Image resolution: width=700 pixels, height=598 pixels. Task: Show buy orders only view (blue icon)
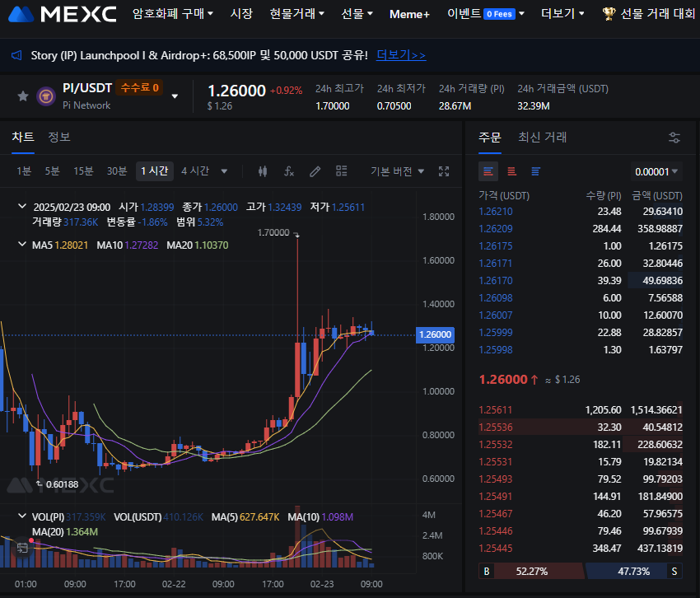(x=535, y=171)
